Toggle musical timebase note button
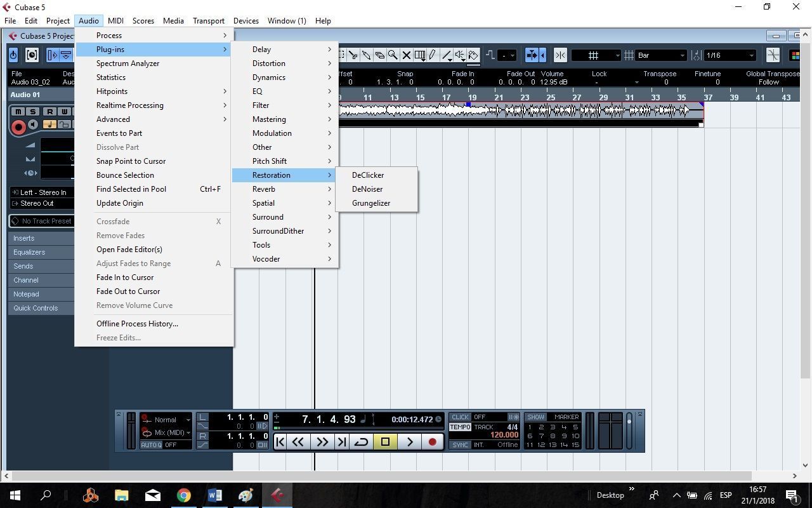 click(49, 124)
